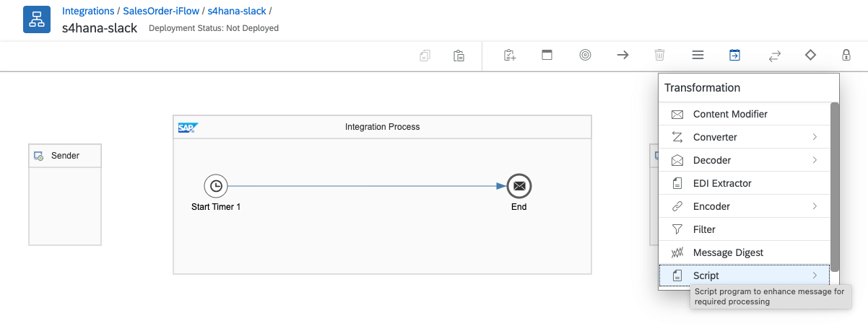Click the integration flow icon beside s4hana-slack title

36,21
